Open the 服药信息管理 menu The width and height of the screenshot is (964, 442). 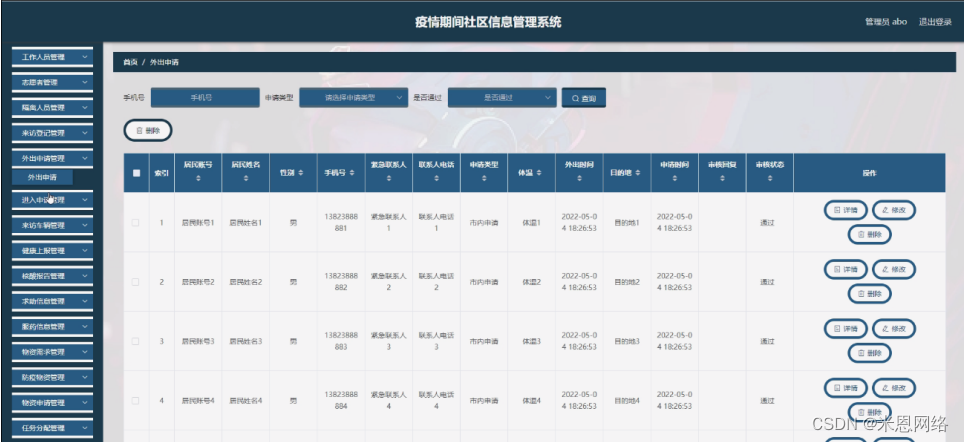point(52,326)
